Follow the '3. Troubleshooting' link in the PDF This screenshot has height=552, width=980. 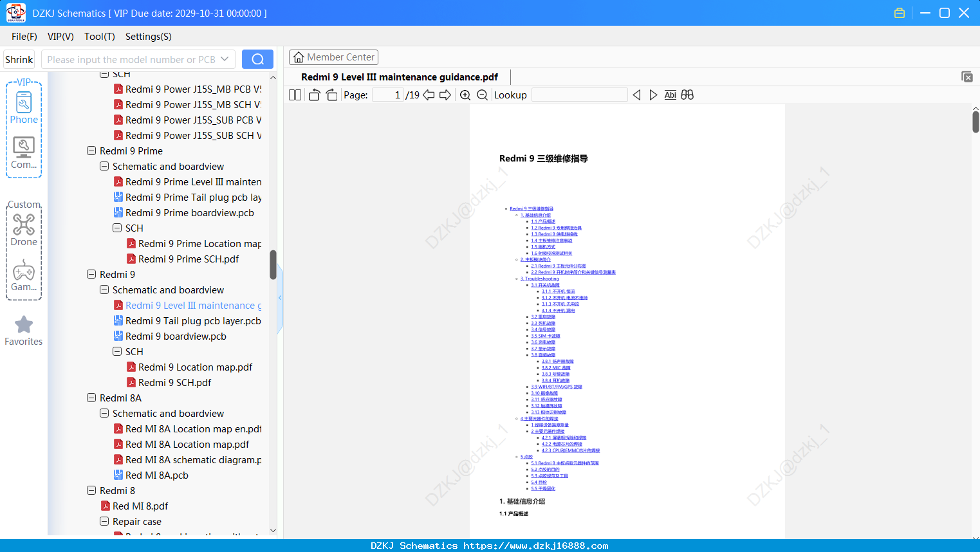539,279
